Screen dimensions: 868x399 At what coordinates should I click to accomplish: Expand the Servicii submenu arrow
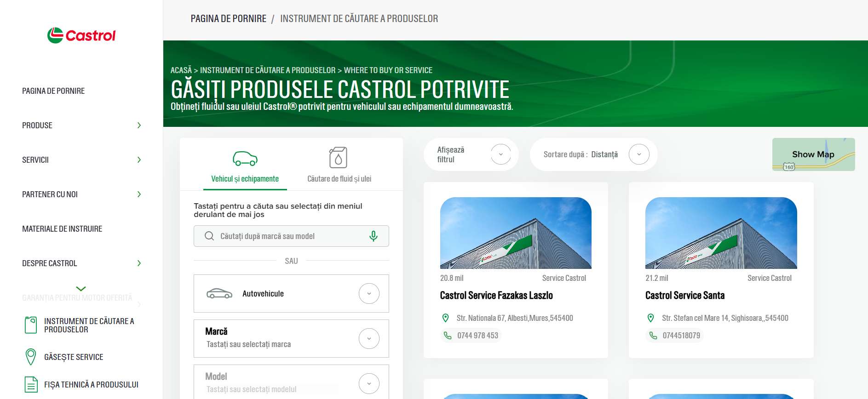pyautogui.click(x=139, y=160)
